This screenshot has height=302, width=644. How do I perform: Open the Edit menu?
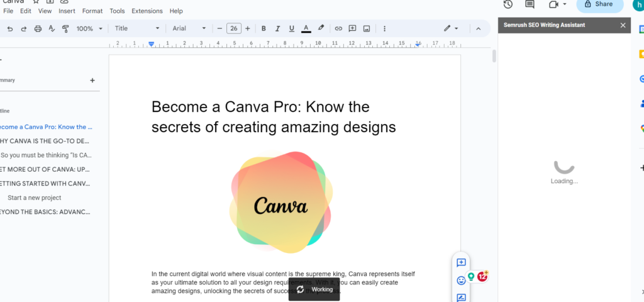[25, 11]
